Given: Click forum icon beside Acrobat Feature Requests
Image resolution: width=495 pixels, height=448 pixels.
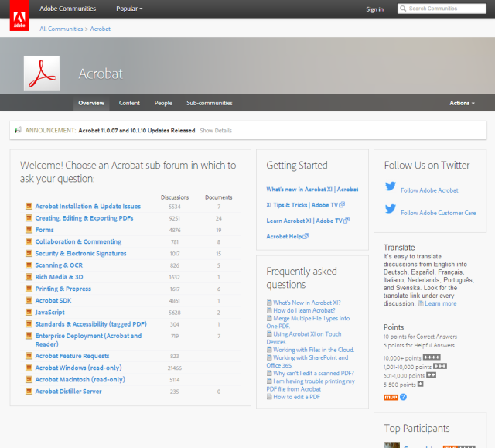Looking at the screenshot, I should point(29,356).
